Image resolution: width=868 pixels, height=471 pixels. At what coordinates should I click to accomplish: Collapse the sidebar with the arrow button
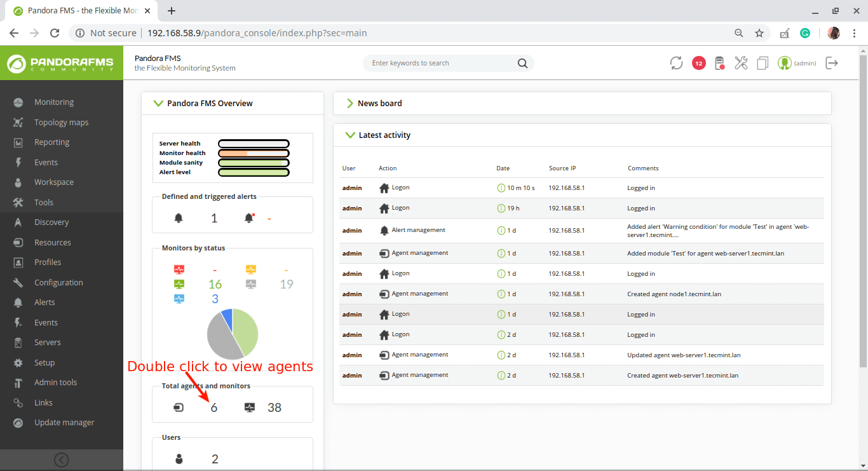click(x=62, y=460)
